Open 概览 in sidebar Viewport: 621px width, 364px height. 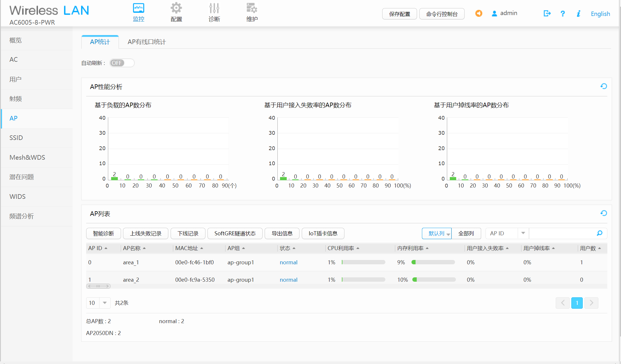[x=37, y=40]
